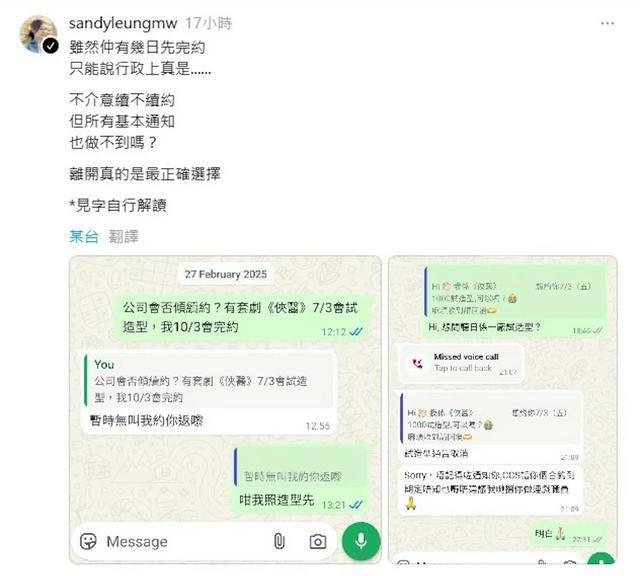Image resolution: width=640 pixels, height=576 pixels.
Task: Open the 某台 topic tag
Action: pos(84,236)
